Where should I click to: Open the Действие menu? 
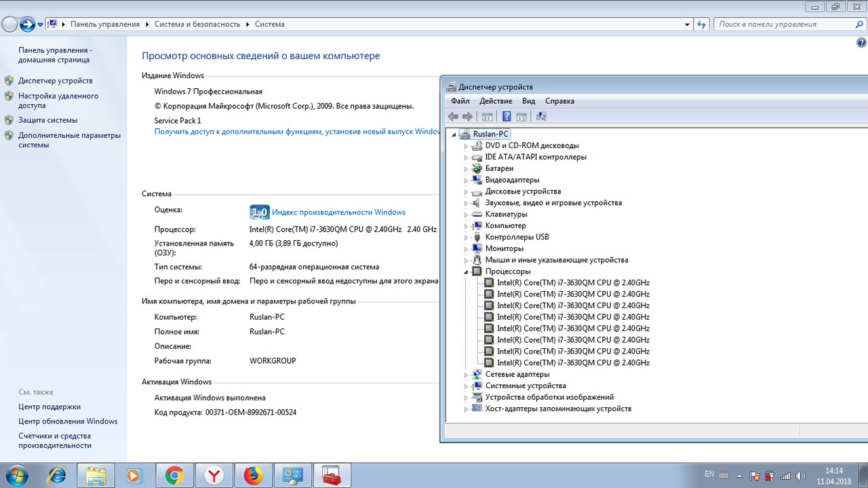pyautogui.click(x=496, y=101)
